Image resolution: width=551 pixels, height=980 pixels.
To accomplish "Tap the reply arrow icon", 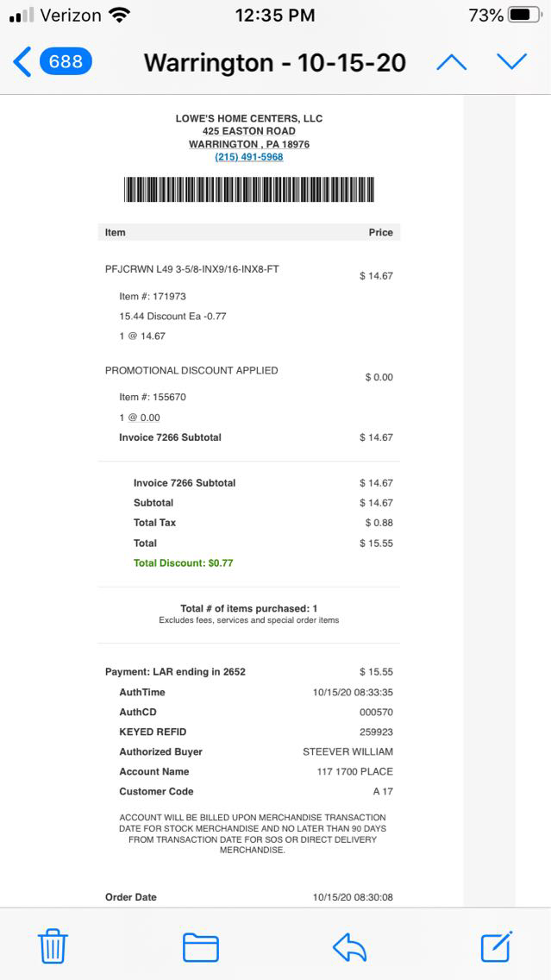I will click(x=349, y=947).
